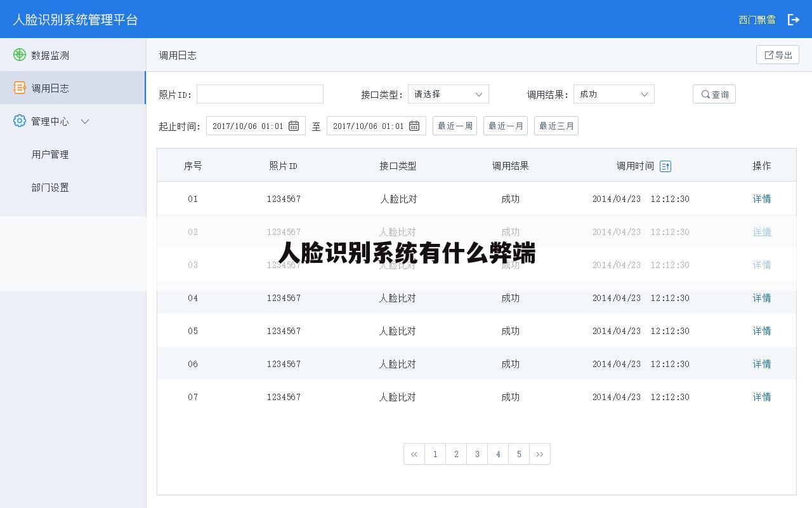Image resolution: width=812 pixels, height=508 pixels.
Task: Collapse the 管理中心 menu chevron
Action: click(86, 121)
